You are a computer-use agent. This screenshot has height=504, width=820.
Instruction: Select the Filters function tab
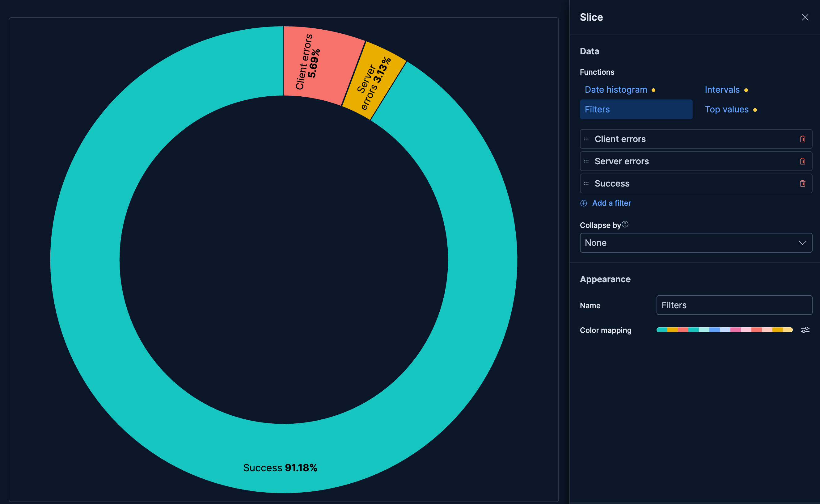597,109
